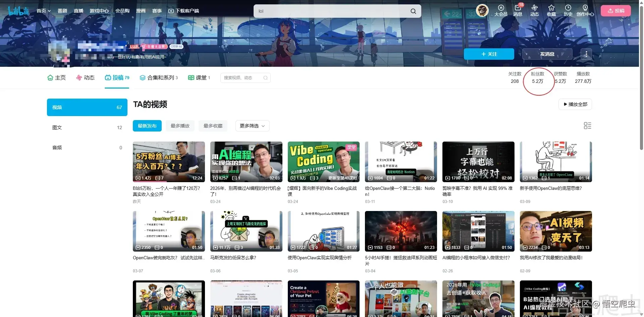
Task: Select the 投稿 profile tab
Action: click(117, 77)
